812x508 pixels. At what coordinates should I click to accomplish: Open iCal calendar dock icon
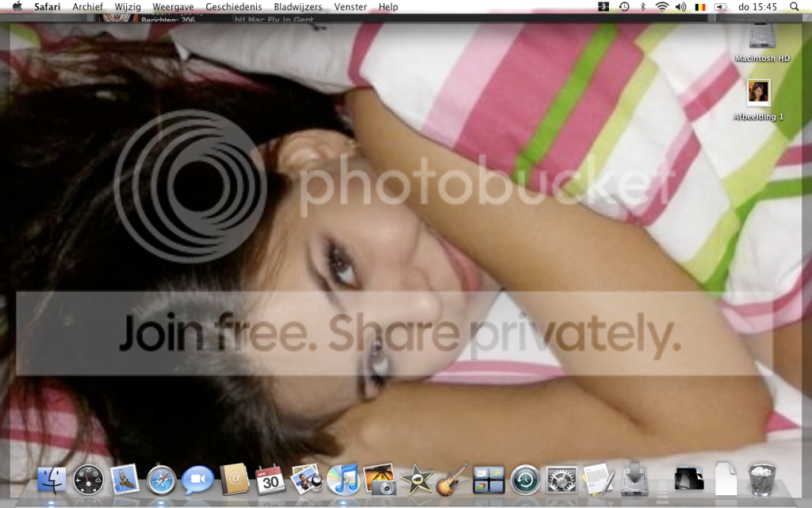click(x=270, y=480)
